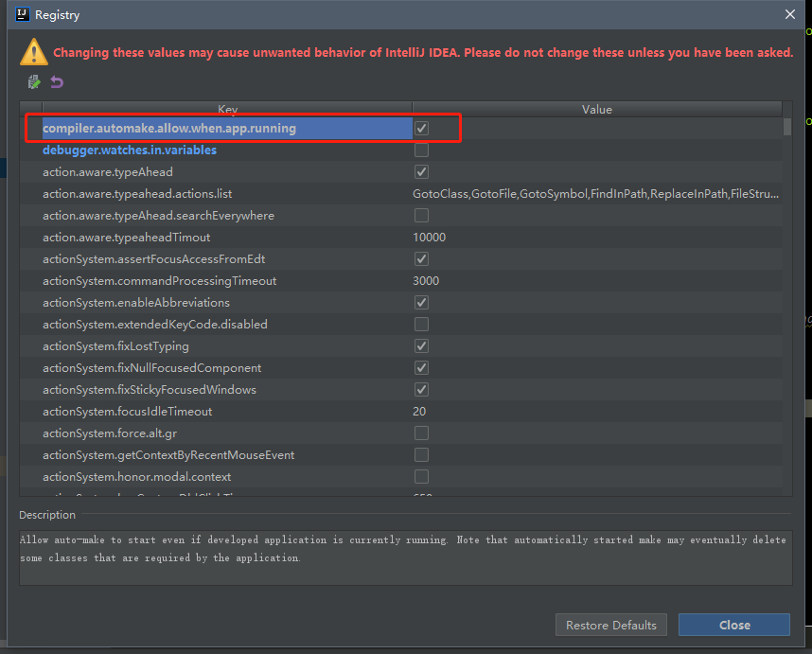Click the Registry window title text

(x=58, y=14)
